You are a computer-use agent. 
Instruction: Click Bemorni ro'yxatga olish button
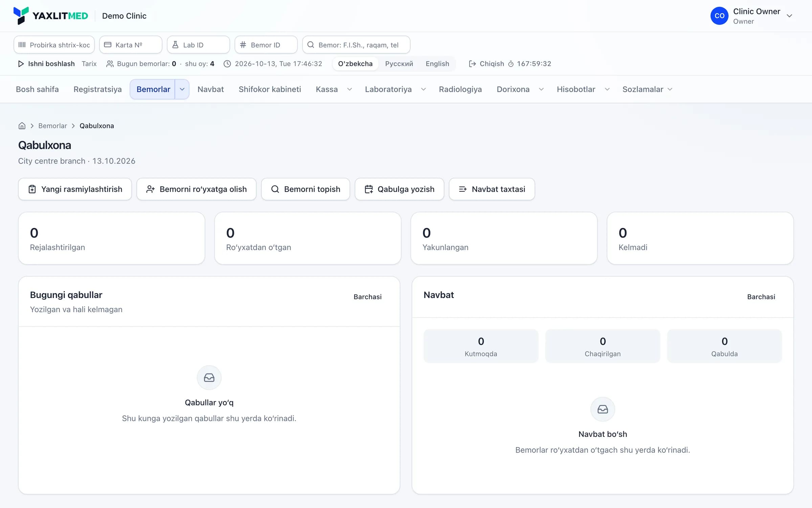(196, 189)
